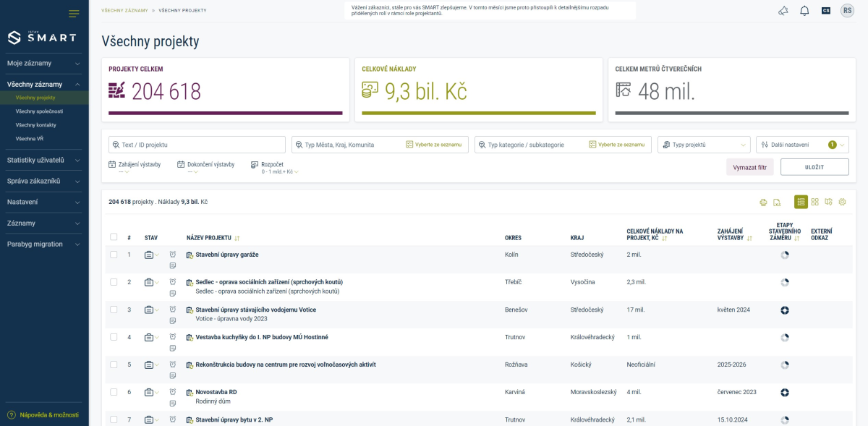The width and height of the screenshot is (868, 426).
Task: Go to Všechny společnosti in sidebar
Action: 39,111
